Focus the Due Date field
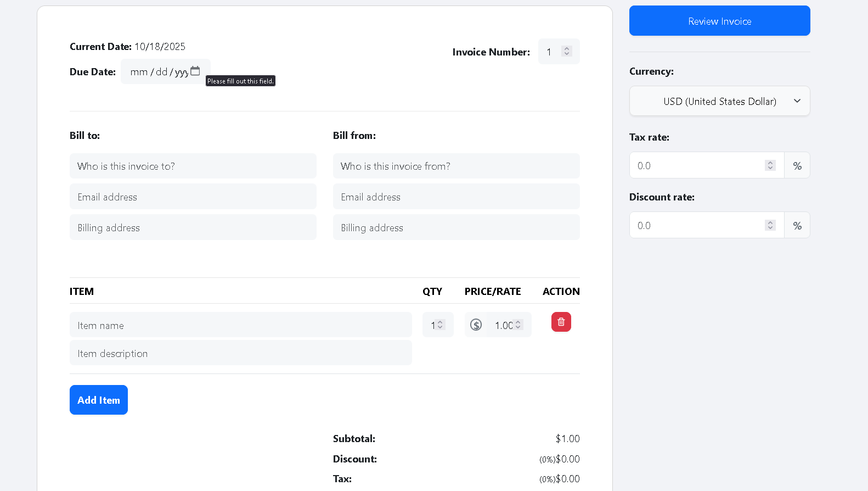 [165, 71]
